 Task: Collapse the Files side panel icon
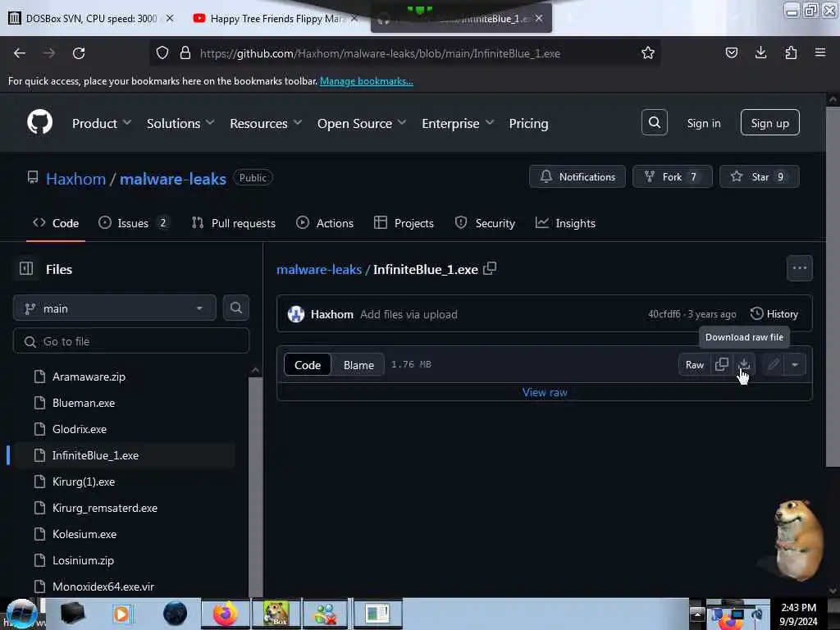[x=26, y=268]
